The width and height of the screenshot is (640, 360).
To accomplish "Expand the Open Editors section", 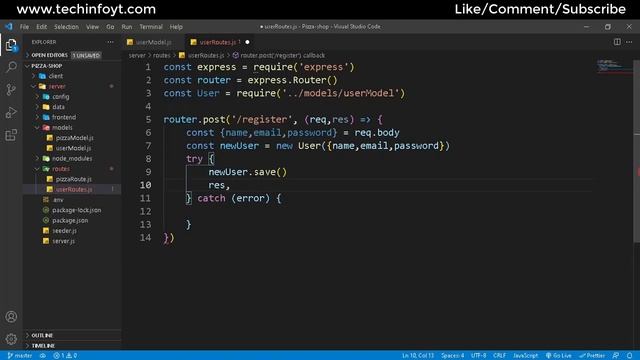I will coord(72,55).
